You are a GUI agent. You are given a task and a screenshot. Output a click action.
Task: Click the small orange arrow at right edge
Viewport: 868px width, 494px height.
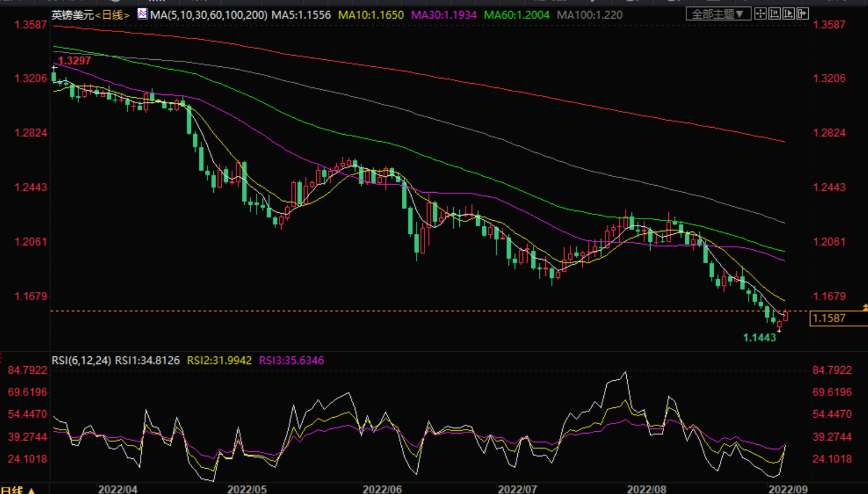[864, 307]
